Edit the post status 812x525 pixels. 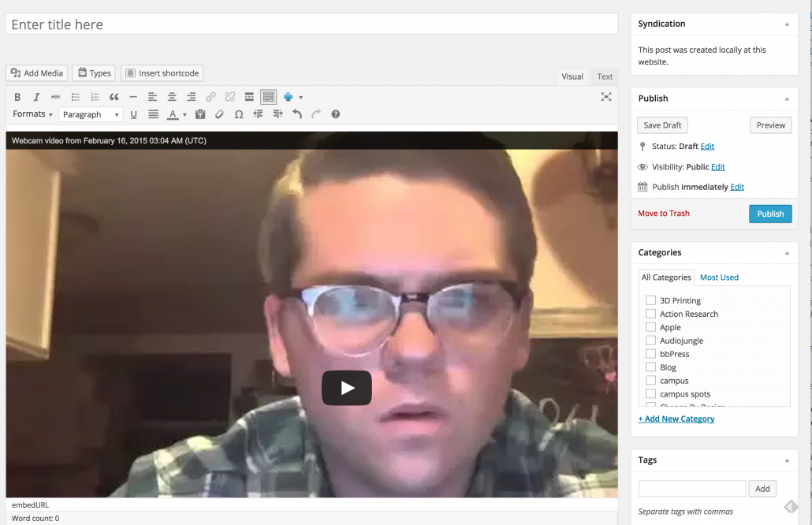(707, 147)
